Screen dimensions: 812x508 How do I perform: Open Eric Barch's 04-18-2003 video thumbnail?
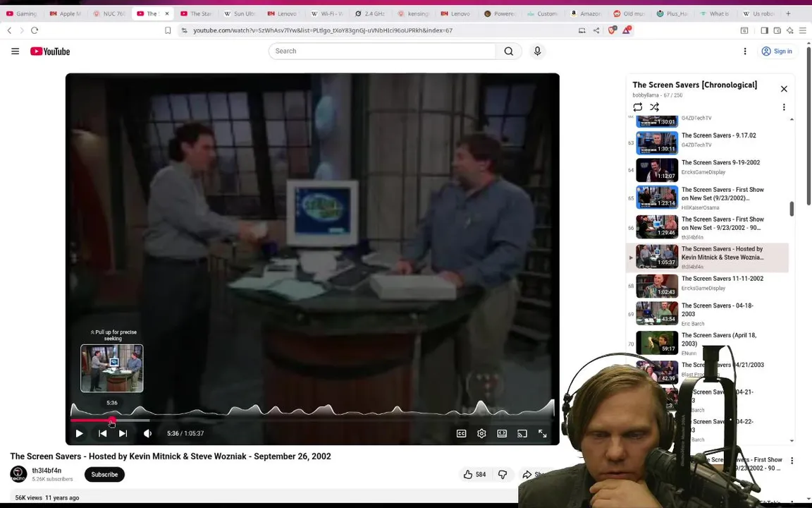(x=657, y=313)
